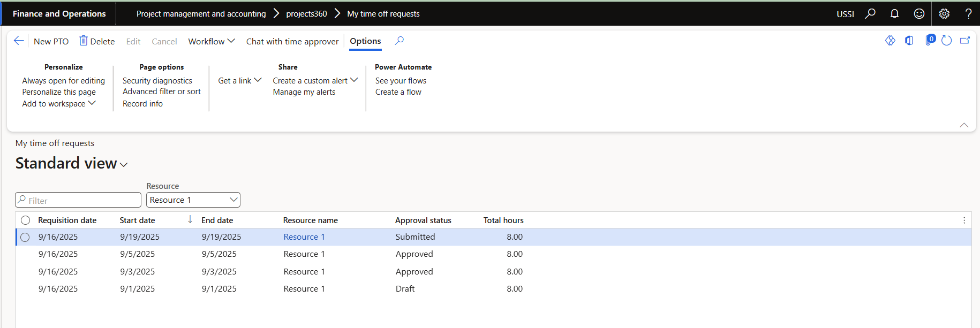Expand the Workflow dropdown
Viewport: 980px width, 328px height.
click(211, 41)
